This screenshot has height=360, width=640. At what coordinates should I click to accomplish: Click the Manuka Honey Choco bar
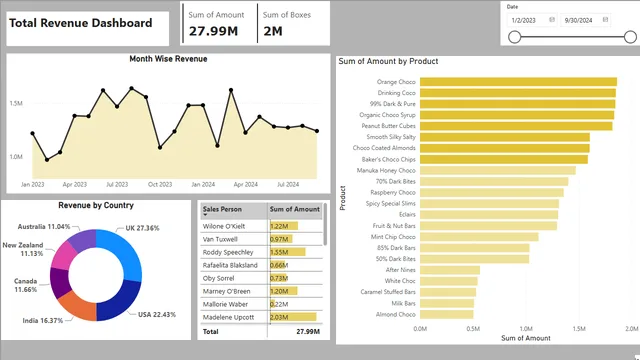coord(498,170)
